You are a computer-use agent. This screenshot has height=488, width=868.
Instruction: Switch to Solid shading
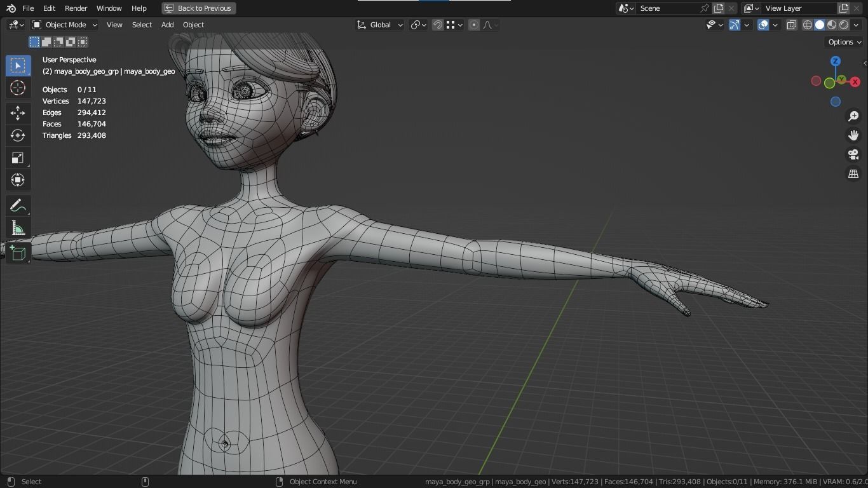pos(820,25)
